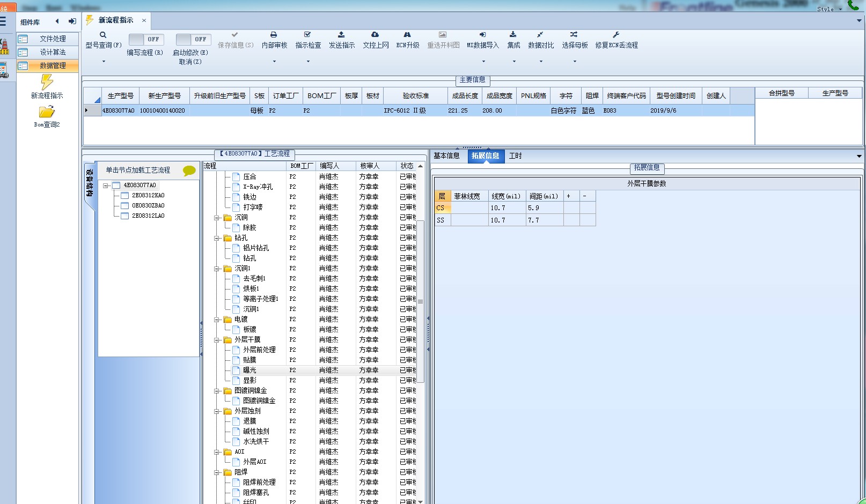866x504 pixels.
Task: Check the 2E08312KA0 node checkbox
Action: pos(124,196)
